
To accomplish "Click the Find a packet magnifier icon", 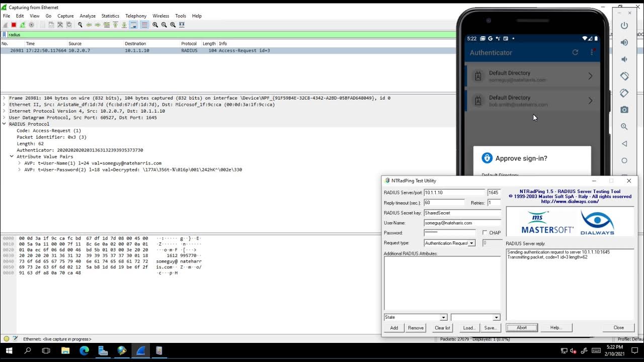I will coord(80,25).
